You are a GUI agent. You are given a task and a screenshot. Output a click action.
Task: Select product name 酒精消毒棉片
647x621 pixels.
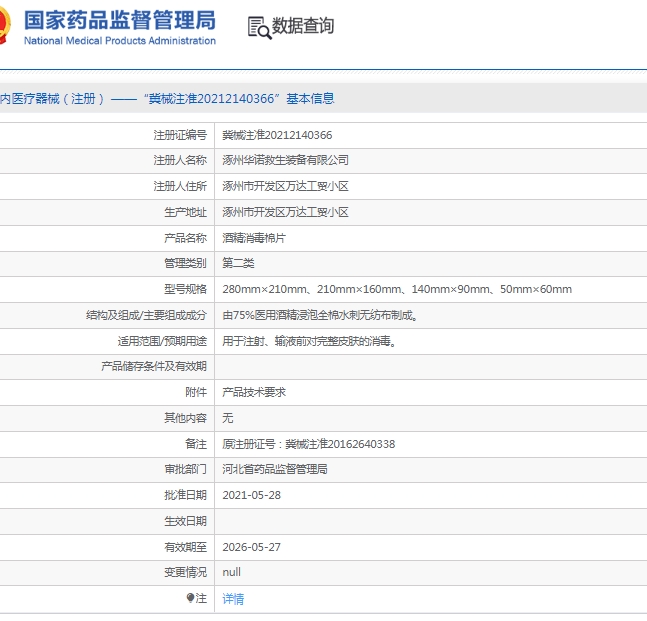[254, 238]
